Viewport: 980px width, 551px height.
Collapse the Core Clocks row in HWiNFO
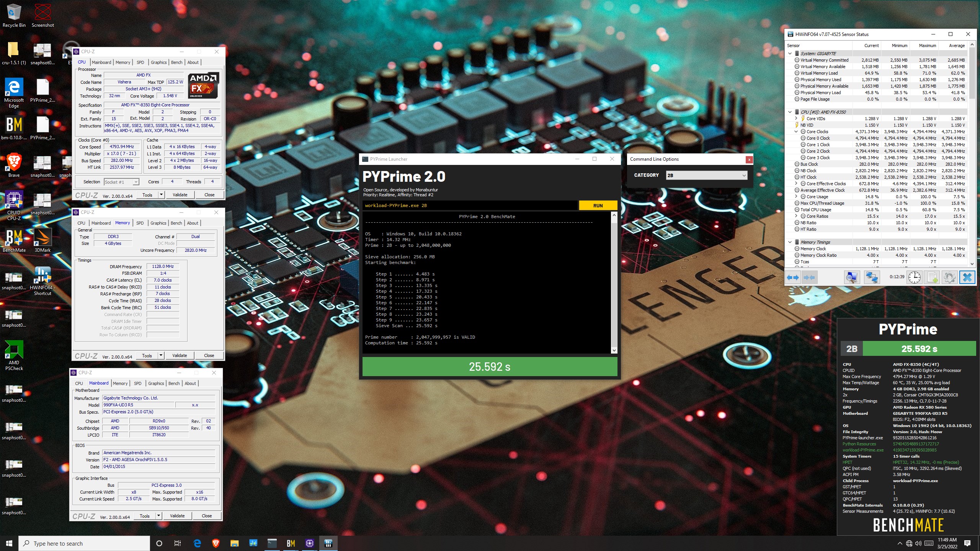[796, 132]
